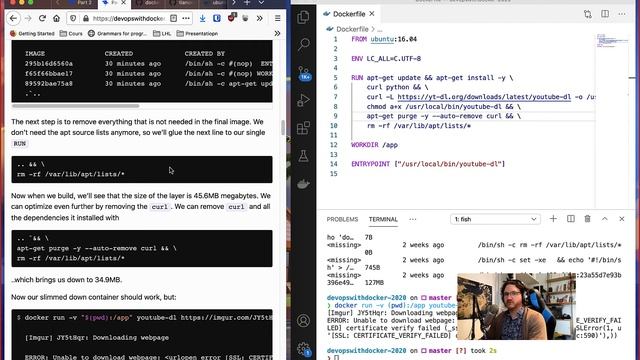Screen dimensions: 640x360
Task: Open Firefox page actions ellipsis
Action: coord(186,18)
